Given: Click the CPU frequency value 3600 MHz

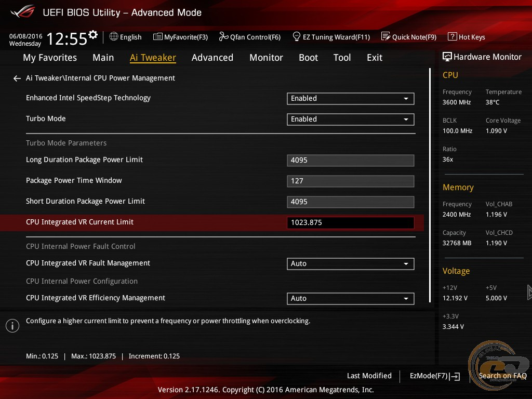Looking at the screenshot, I should click(457, 102).
